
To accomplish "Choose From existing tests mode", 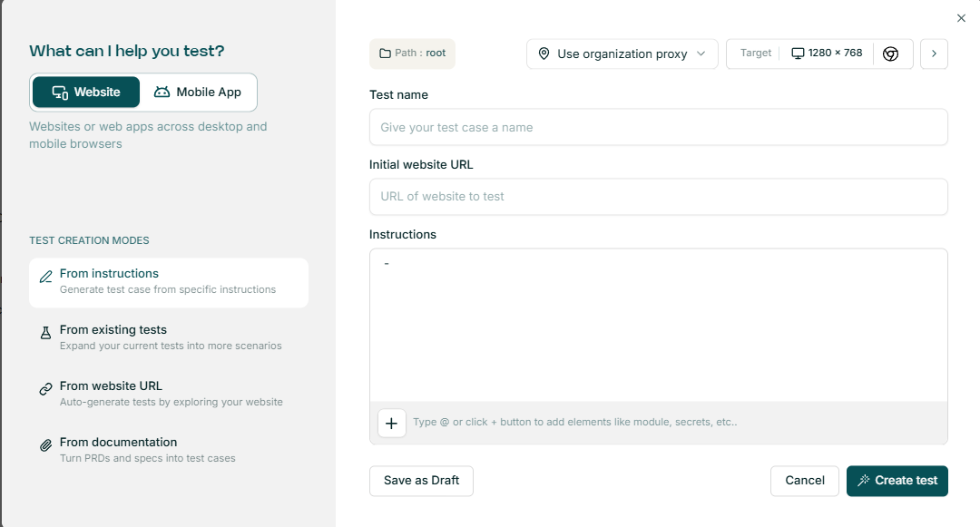I will (169, 337).
